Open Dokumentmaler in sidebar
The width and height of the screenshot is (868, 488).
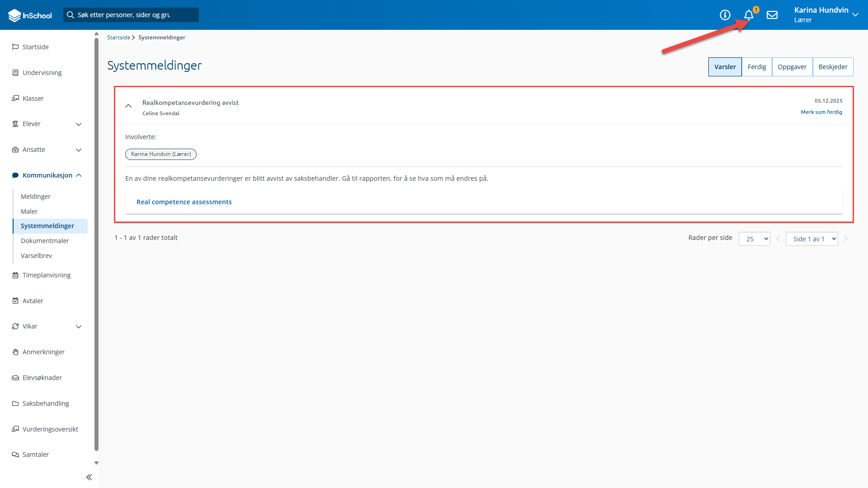(45, 241)
